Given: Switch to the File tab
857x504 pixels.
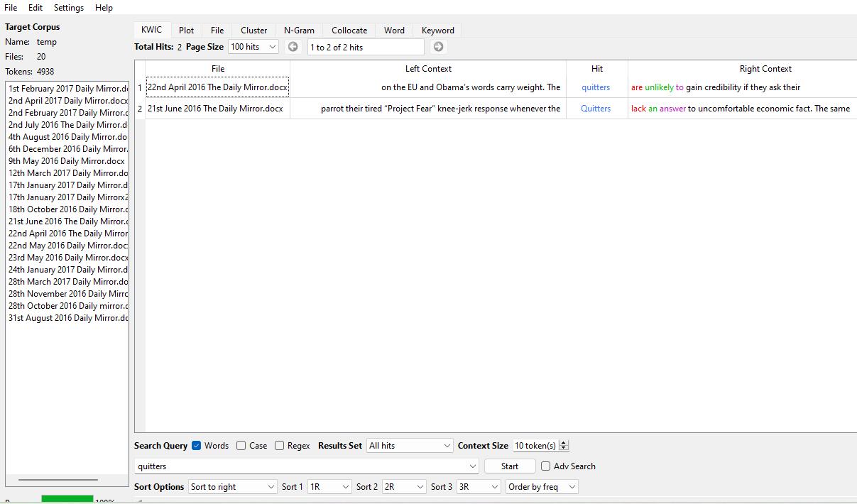Looking at the screenshot, I should pyautogui.click(x=217, y=31).
